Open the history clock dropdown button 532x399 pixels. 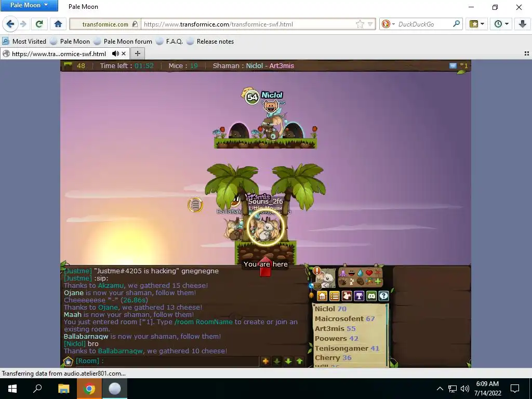click(x=501, y=24)
